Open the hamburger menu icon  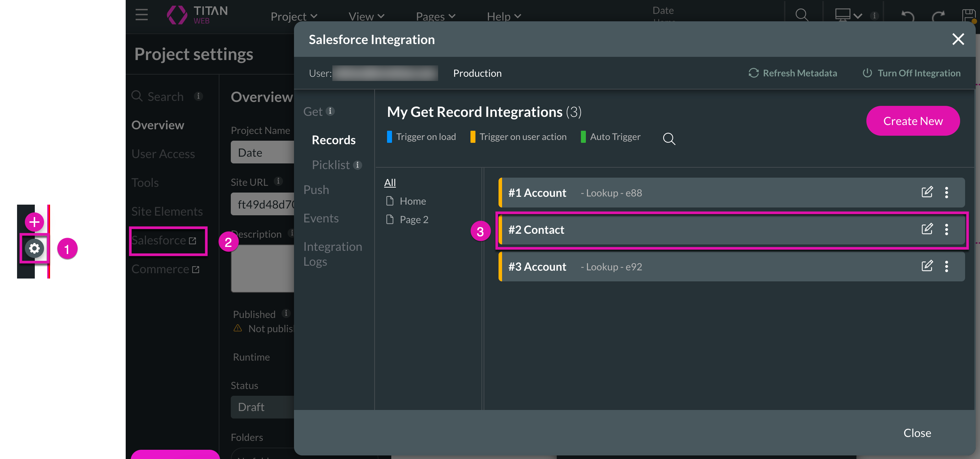point(142,15)
